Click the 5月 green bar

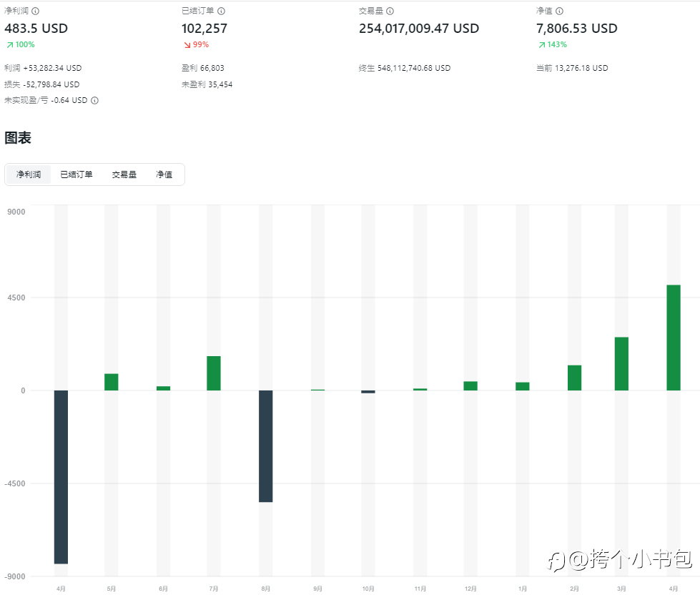click(x=111, y=382)
